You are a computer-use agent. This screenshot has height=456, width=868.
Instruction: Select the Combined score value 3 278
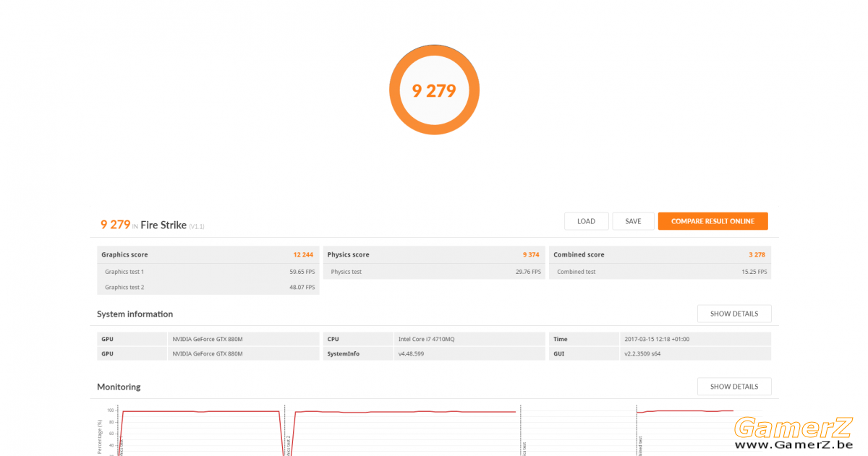757,254
